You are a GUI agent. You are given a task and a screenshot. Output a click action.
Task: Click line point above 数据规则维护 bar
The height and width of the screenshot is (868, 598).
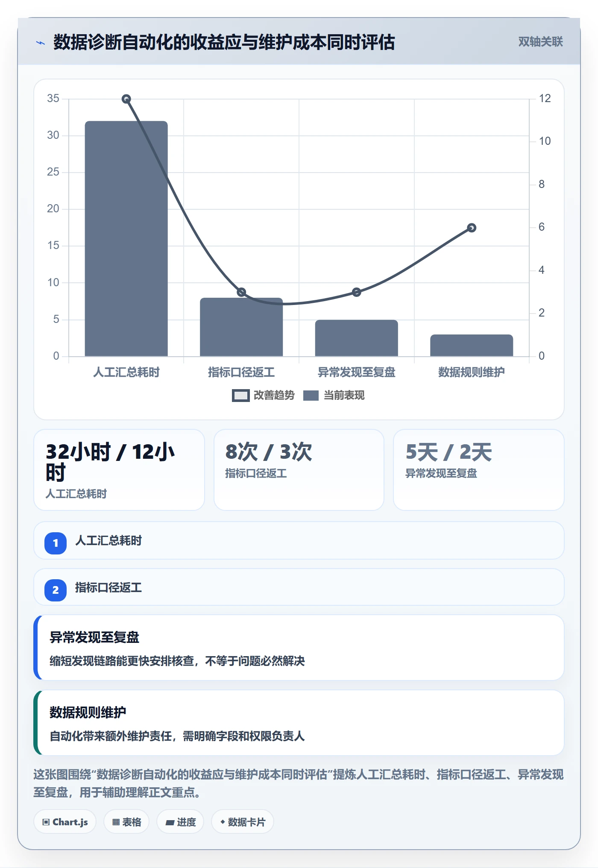click(x=472, y=228)
